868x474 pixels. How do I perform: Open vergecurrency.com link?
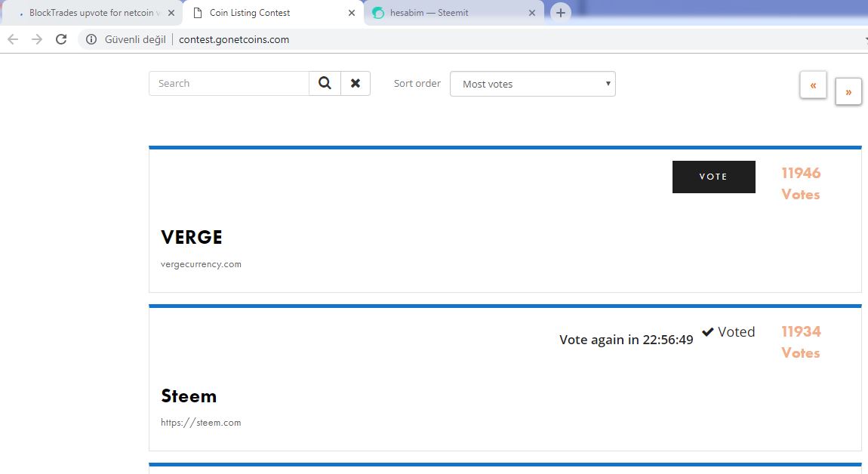pos(201,264)
